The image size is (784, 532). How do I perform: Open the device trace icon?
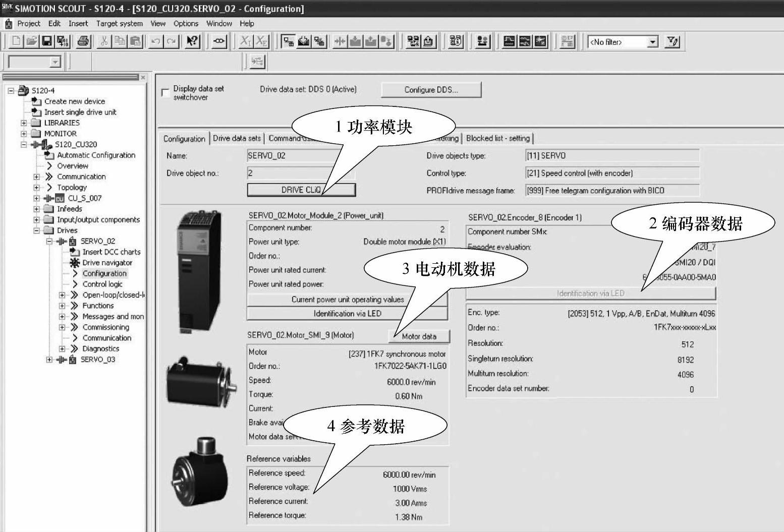[510, 41]
